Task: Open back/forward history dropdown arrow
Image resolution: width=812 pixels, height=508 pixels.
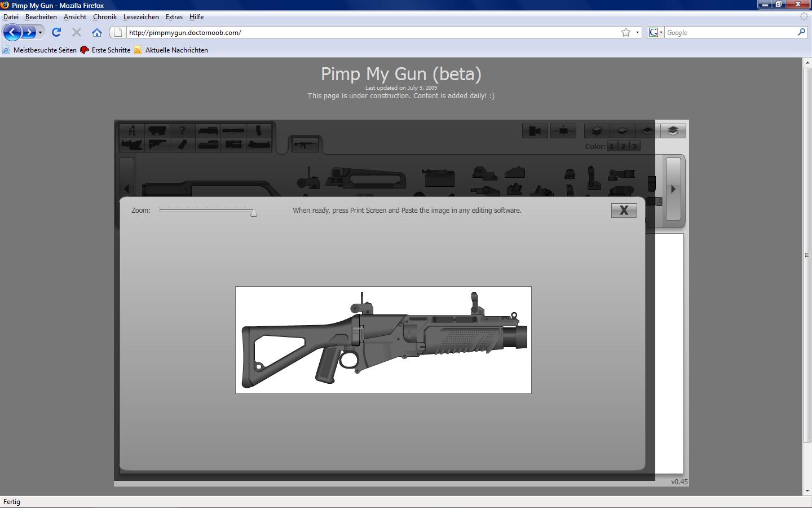Action: point(40,32)
